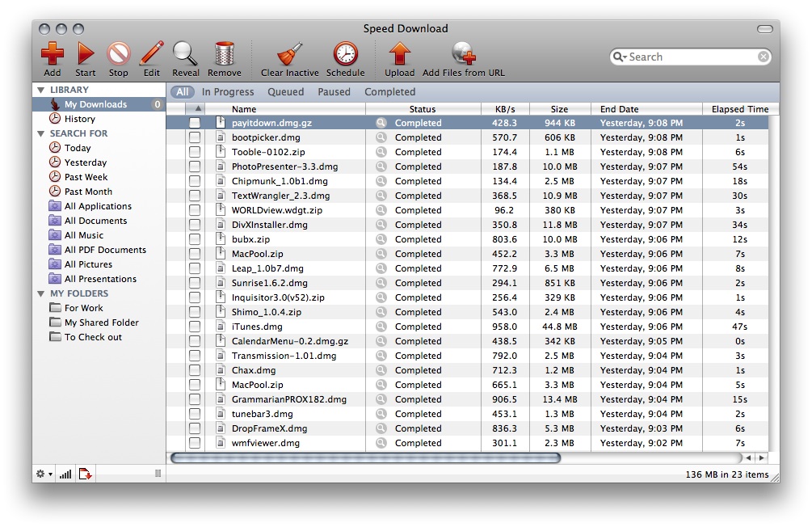Switch to the In Progress filter
The width and height of the screenshot is (812, 527).
click(228, 91)
